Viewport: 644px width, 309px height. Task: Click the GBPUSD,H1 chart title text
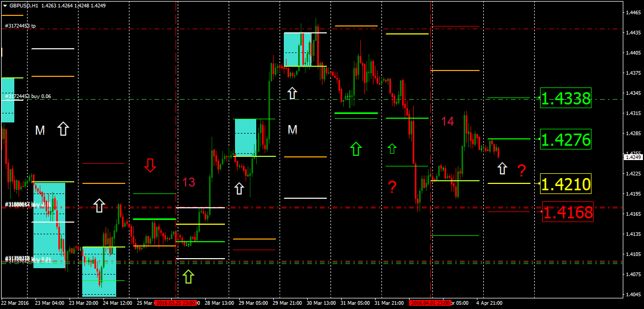pyautogui.click(x=23, y=5)
